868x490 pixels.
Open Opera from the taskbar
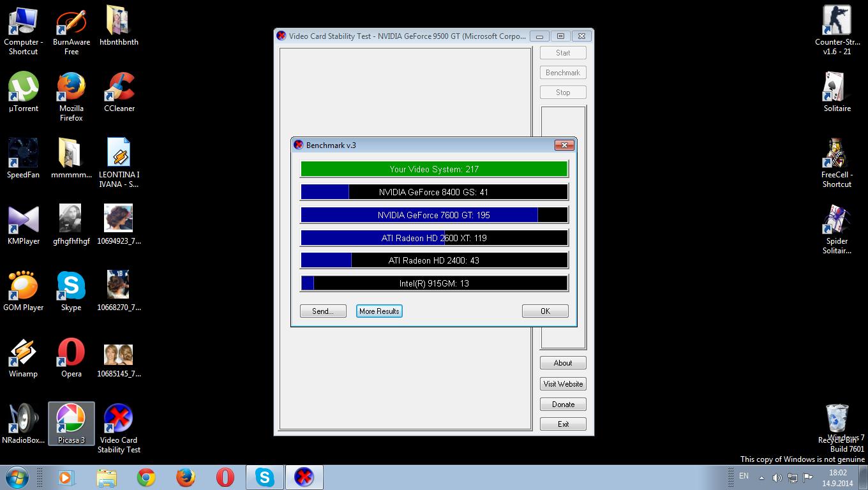(x=225, y=477)
